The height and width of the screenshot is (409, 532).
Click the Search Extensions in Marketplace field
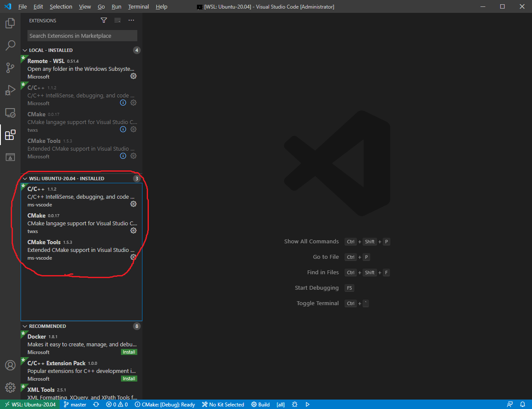coord(82,36)
